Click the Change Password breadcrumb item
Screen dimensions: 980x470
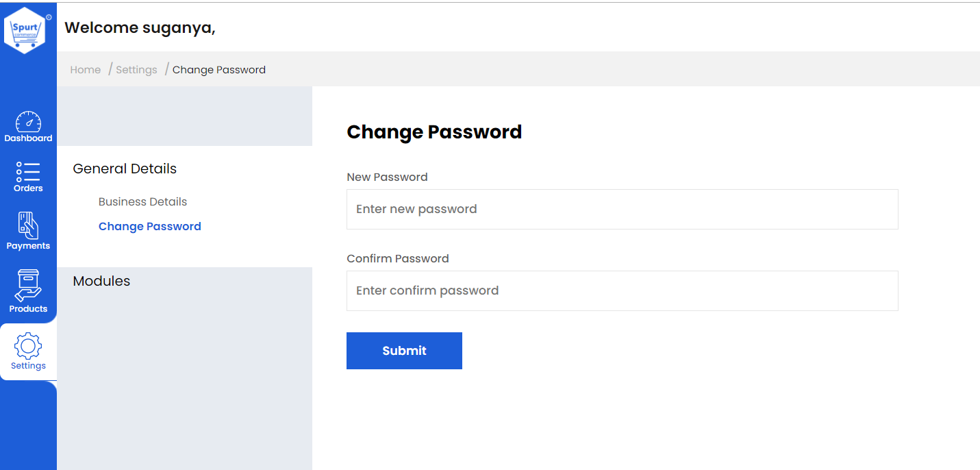tap(219, 70)
